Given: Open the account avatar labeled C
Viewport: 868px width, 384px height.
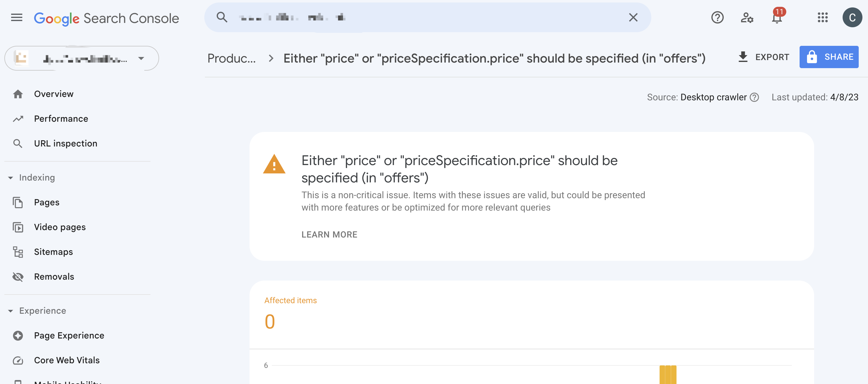Looking at the screenshot, I should tap(852, 18).
